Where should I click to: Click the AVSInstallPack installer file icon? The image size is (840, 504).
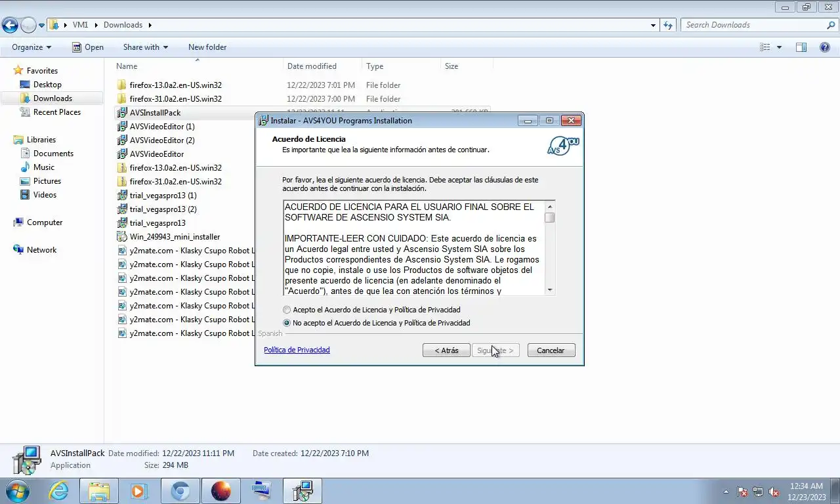tap(122, 113)
